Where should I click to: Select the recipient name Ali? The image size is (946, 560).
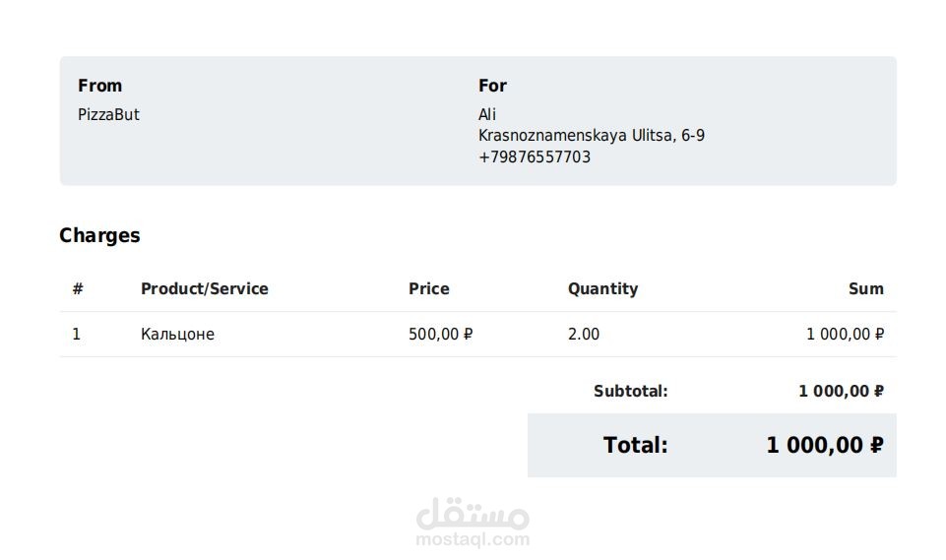coord(487,115)
